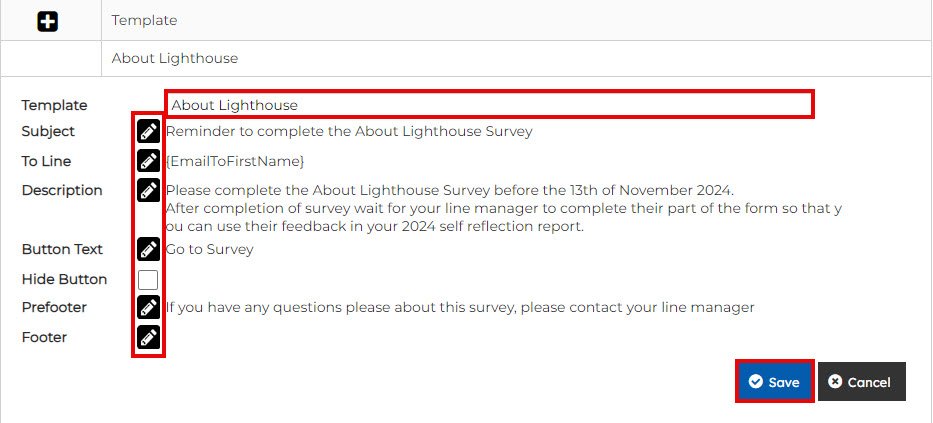Screen dimensions: 933x423
Task: Click the pencil icon next to Subject
Action: click(x=148, y=131)
